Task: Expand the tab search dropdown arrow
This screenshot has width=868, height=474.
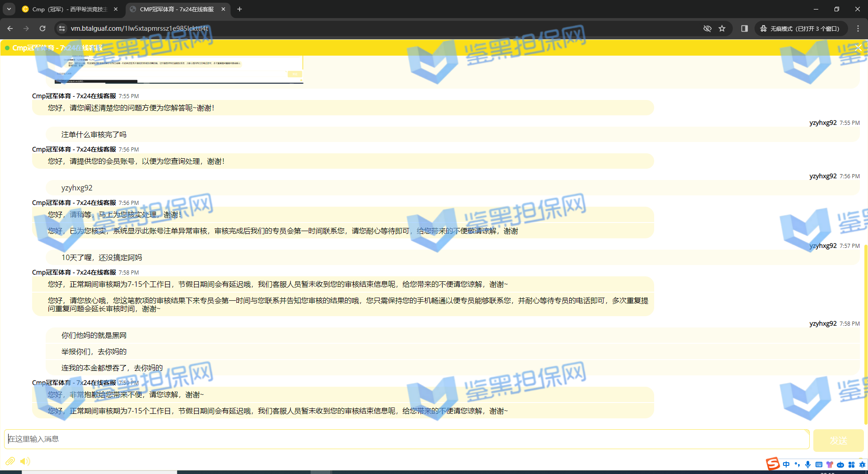Action: (x=9, y=9)
